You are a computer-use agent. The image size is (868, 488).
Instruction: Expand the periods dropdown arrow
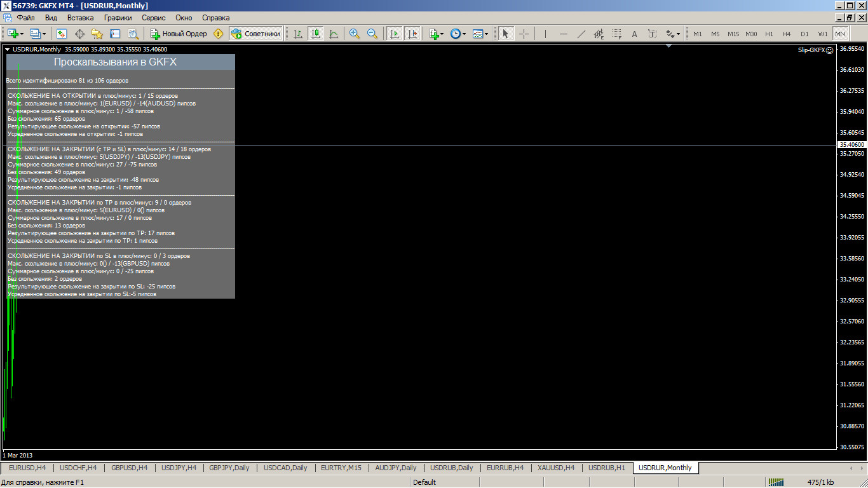(465, 34)
